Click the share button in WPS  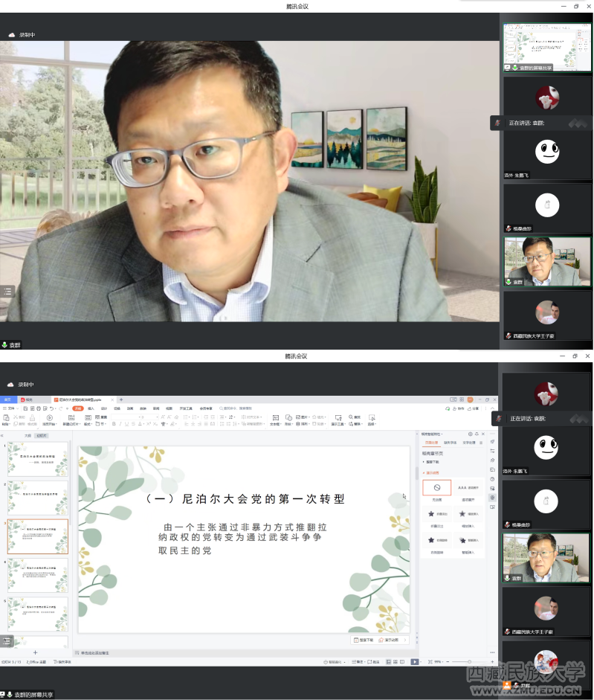tap(473, 408)
